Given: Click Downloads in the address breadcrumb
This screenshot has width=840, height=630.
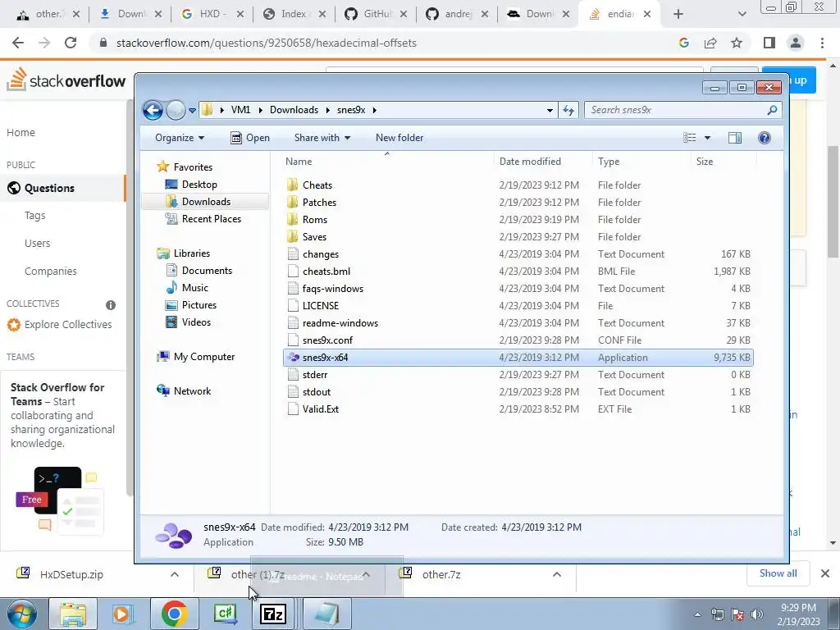Looking at the screenshot, I should pyautogui.click(x=294, y=110).
